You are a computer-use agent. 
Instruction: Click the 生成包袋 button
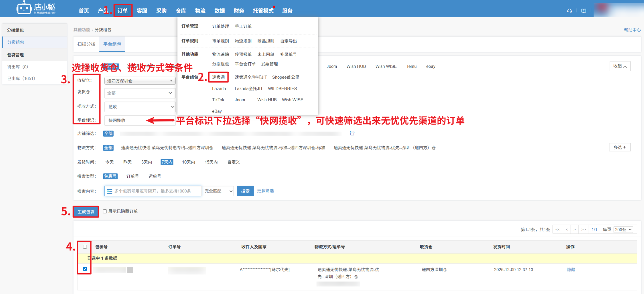[x=86, y=212]
